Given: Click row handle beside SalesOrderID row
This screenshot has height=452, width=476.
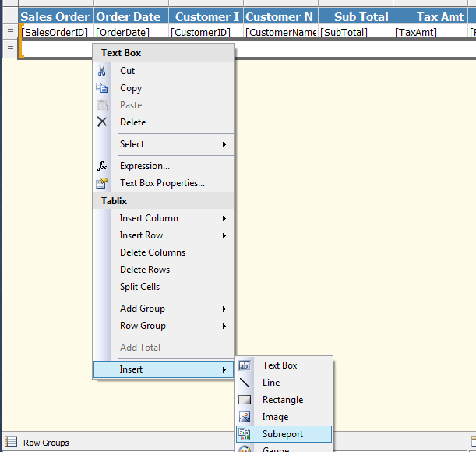Looking at the screenshot, I should pyautogui.click(x=10, y=31).
